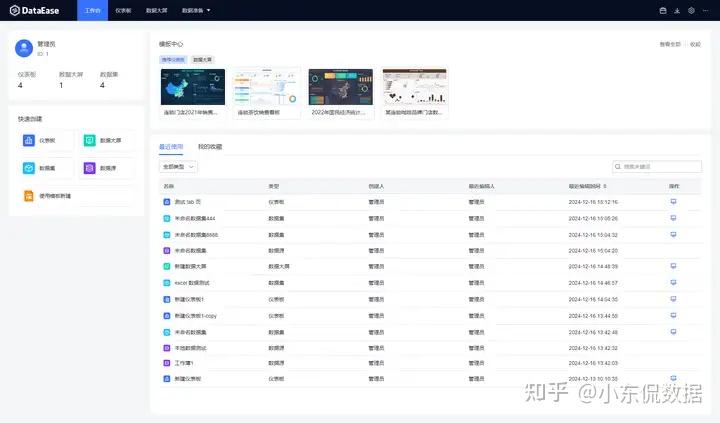
Task: Open the 测试 tab 页 dashboard row
Action: click(187, 202)
